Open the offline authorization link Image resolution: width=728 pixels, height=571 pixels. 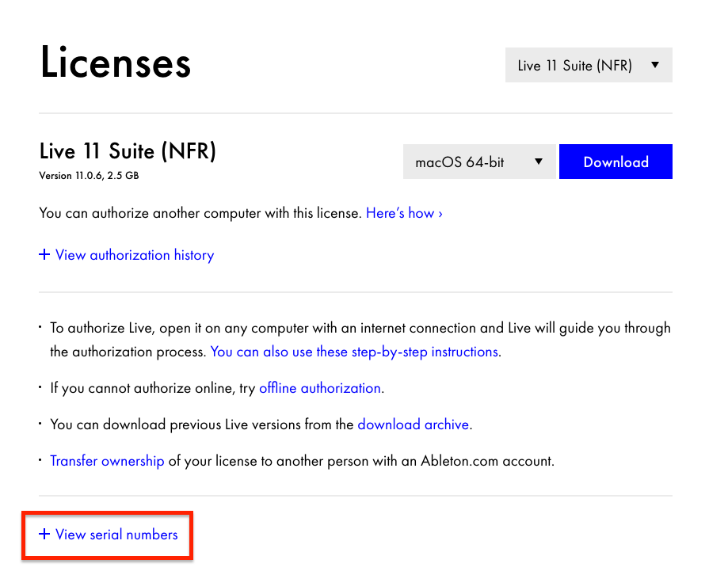pos(320,388)
